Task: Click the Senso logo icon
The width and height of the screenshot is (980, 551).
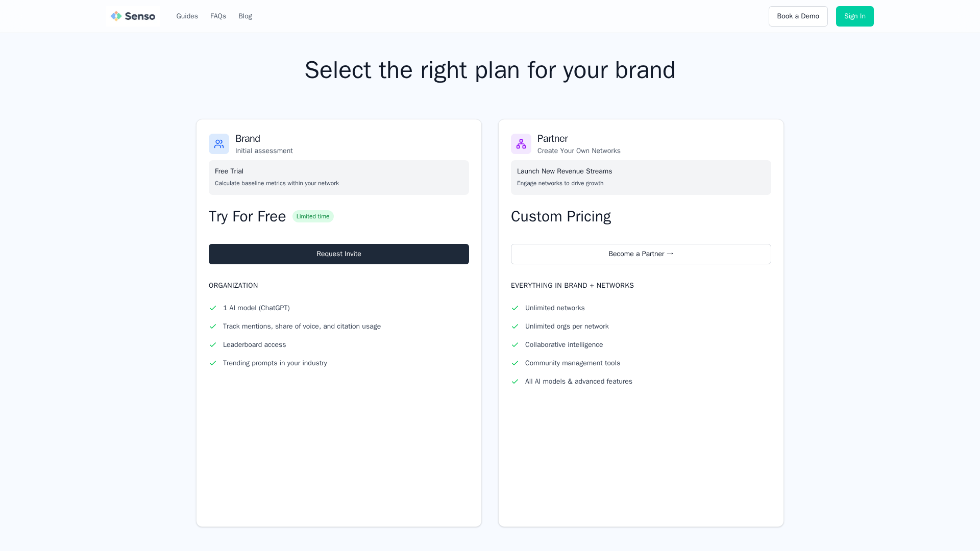Action: [x=116, y=16]
